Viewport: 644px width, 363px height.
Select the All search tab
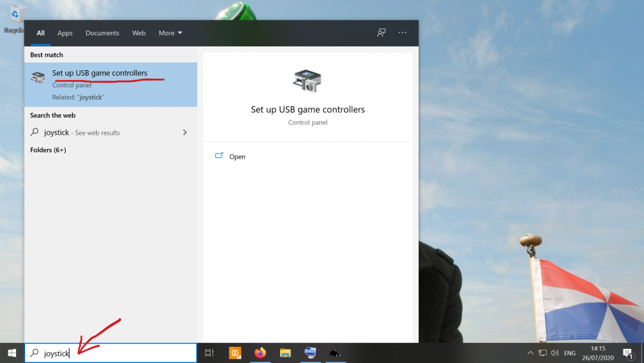pos(40,33)
